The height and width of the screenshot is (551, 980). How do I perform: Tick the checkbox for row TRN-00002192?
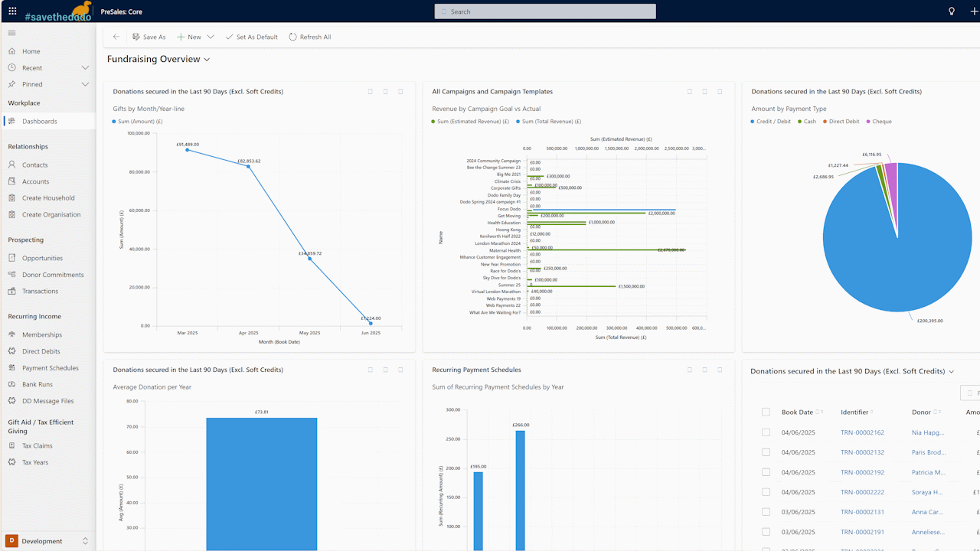pos(766,472)
